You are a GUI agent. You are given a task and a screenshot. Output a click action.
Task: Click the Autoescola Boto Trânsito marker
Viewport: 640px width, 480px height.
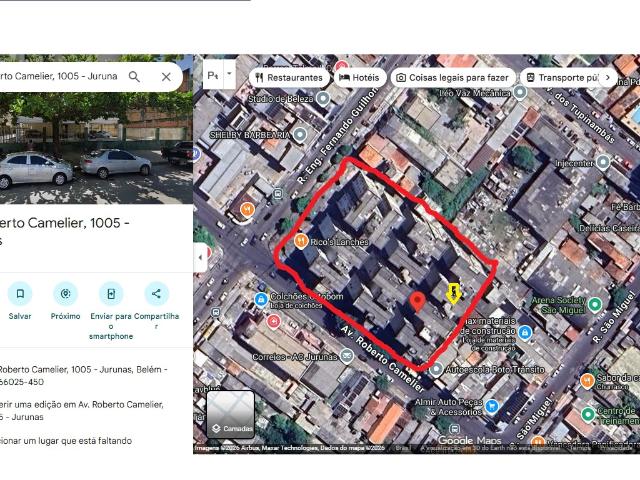coord(436,369)
